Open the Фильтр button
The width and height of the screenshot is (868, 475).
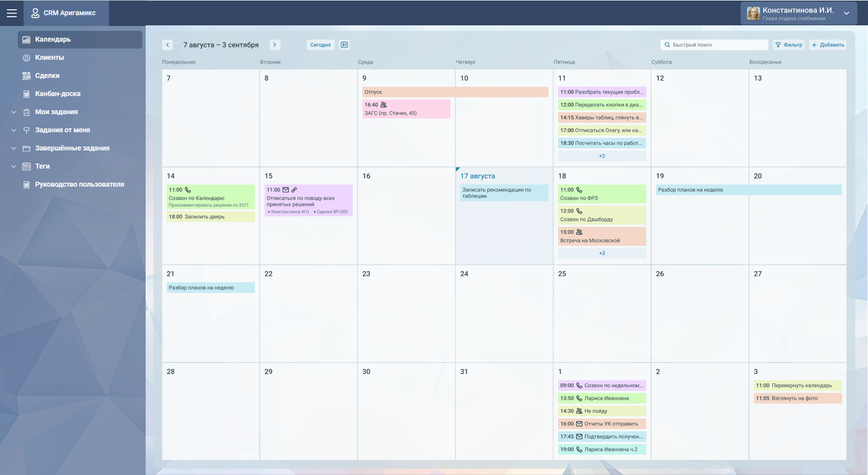tap(789, 45)
